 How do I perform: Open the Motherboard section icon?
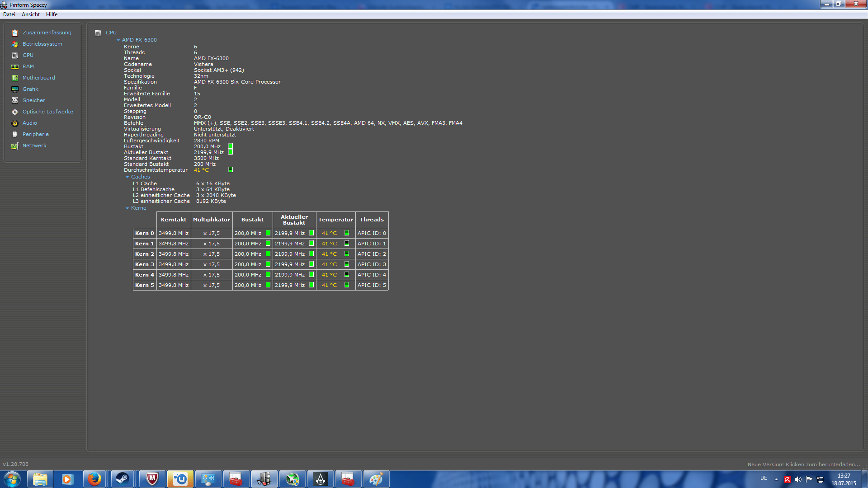pyautogui.click(x=15, y=78)
